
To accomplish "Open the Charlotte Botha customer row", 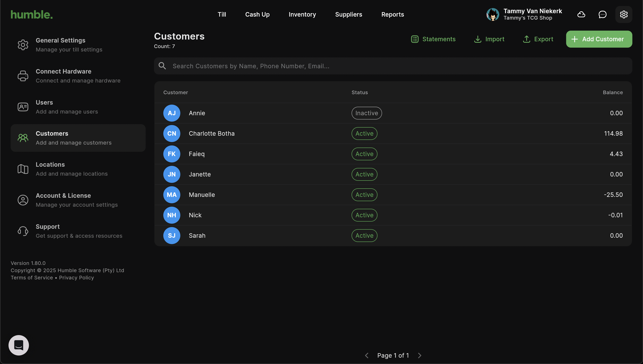I will [212, 134].
